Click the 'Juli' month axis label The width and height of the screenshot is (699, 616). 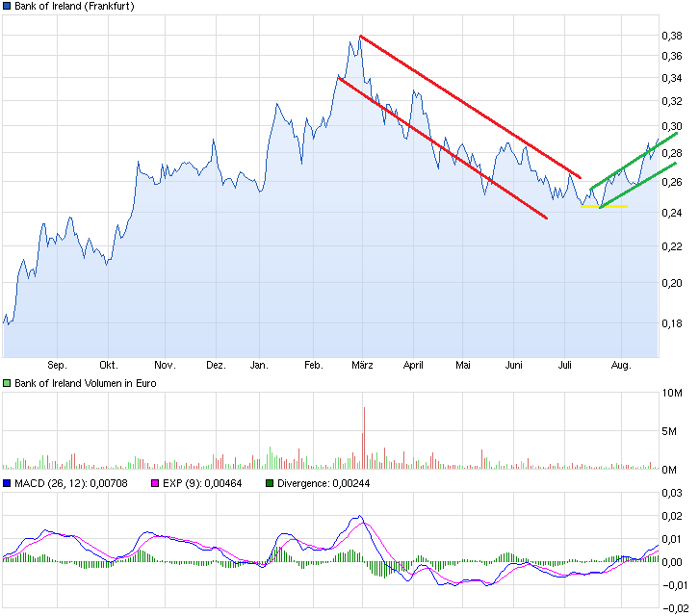[x=565, y=366]
